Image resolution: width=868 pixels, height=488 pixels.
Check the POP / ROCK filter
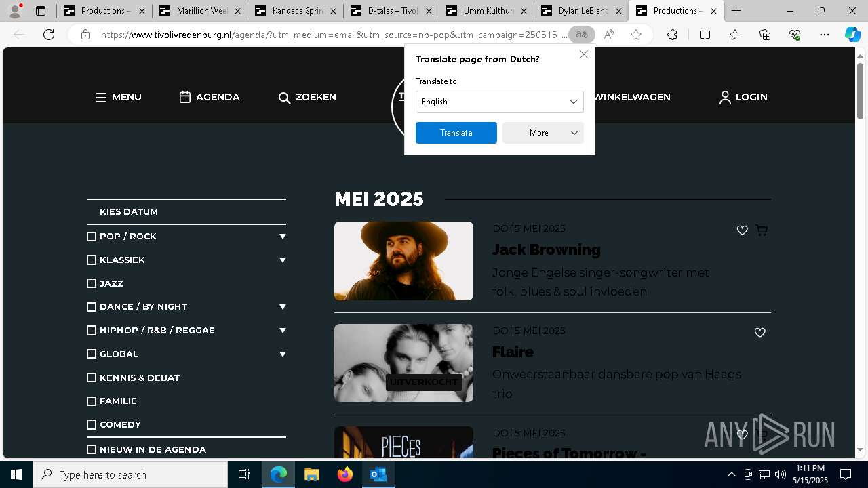[92, 237]
